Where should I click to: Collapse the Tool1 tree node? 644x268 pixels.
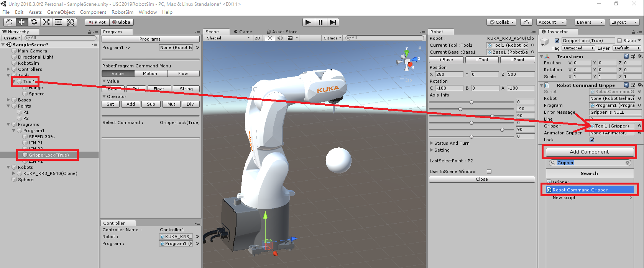click(x=14, y=82)
